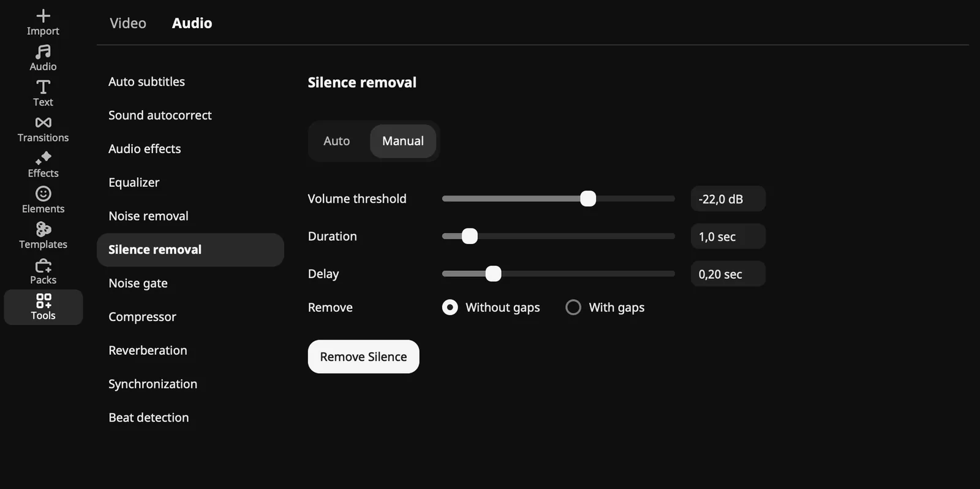Open the Audio library in sidebar
This screenshot has width=980, height=489.
(43, 58)
